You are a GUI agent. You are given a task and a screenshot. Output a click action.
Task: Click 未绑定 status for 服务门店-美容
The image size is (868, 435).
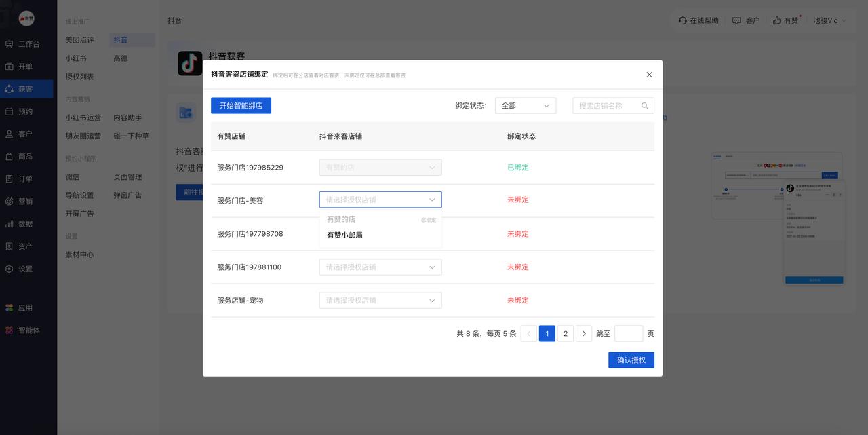[x=518, y=200]
